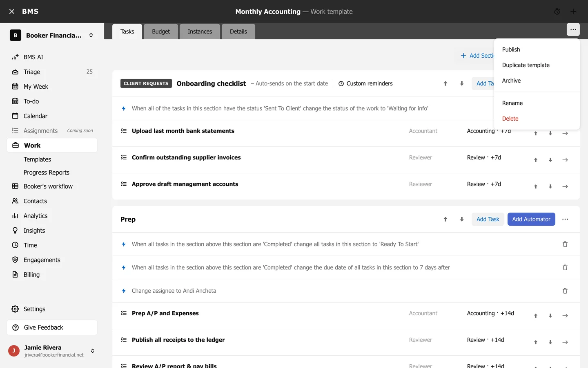Switch to the Details tab
The image size is (588, 368).
point(238,31)
